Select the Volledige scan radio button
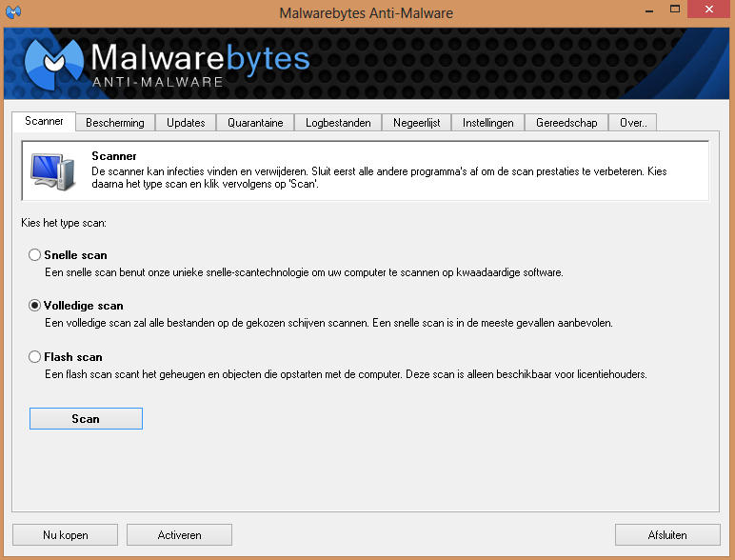The width and height of the screenshot is (735, 560). pyautogui.click(x=34, y=306)
